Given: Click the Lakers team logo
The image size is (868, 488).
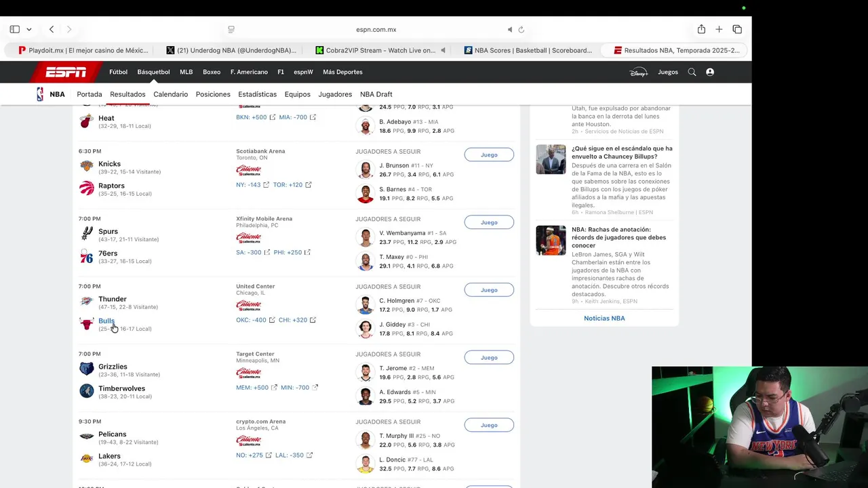Looking at the screenshot, I should click(x=86, y=459).
